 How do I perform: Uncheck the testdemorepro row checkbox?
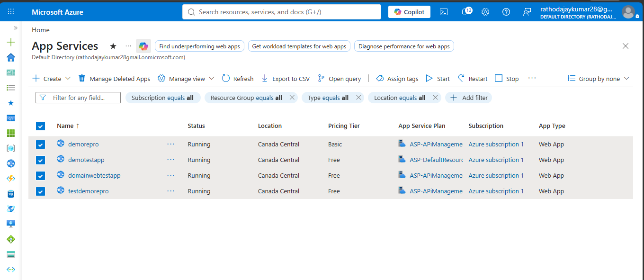[40, 191]
